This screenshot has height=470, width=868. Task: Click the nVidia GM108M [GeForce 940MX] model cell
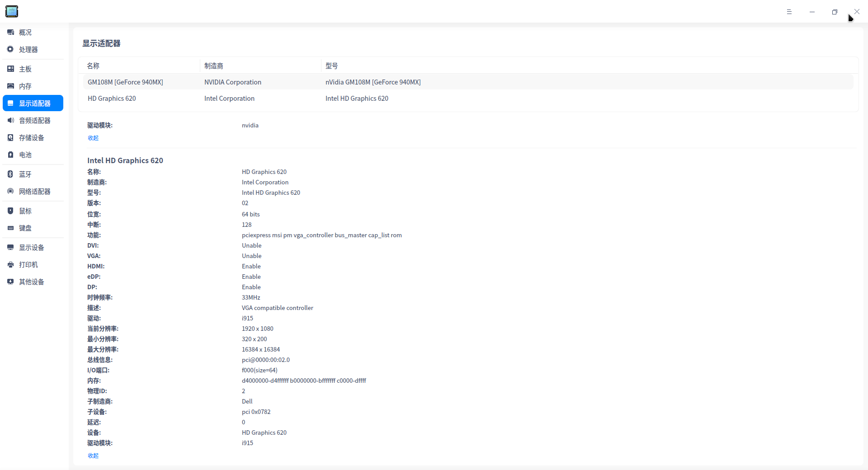[x=373, y=82]
